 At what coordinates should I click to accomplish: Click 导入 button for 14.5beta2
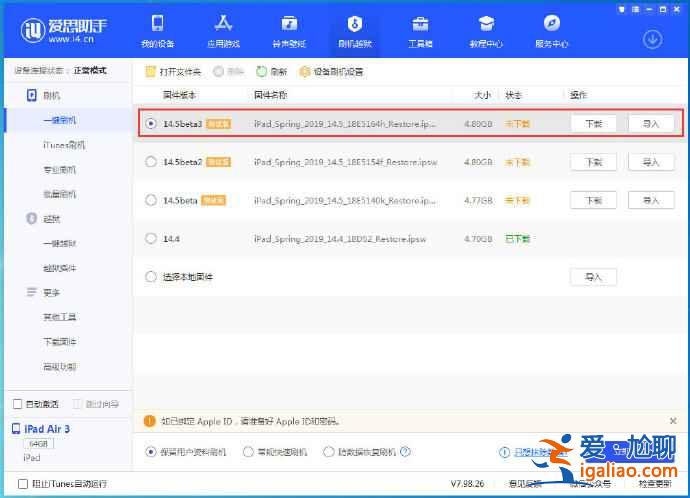tap(651, 162)
